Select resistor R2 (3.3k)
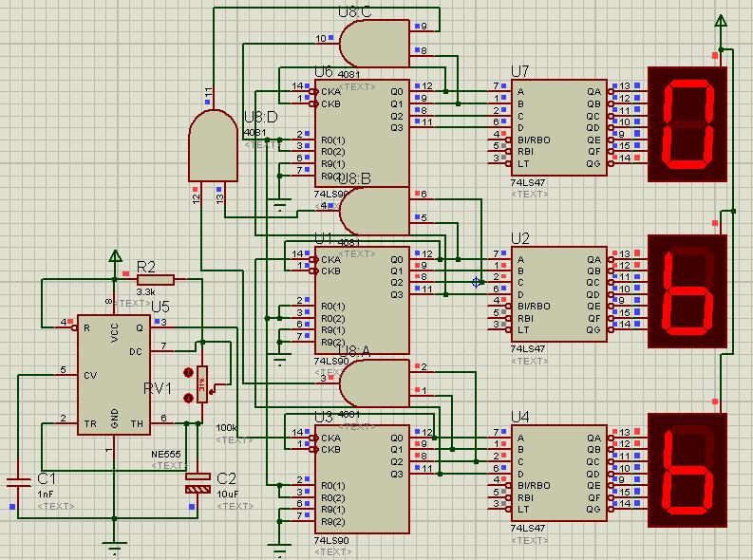 click(156, 279)
